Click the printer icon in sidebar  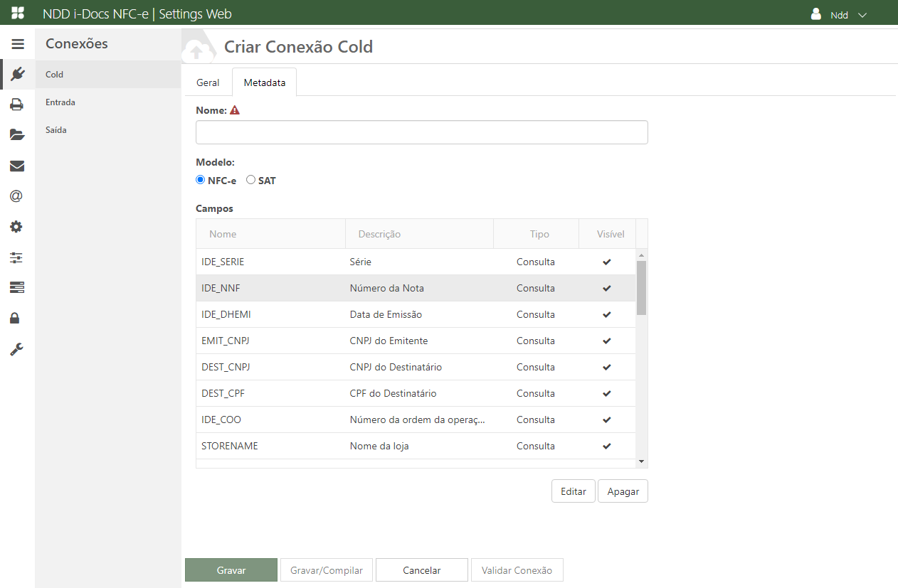pyautogui.click(x=17, y=105)
